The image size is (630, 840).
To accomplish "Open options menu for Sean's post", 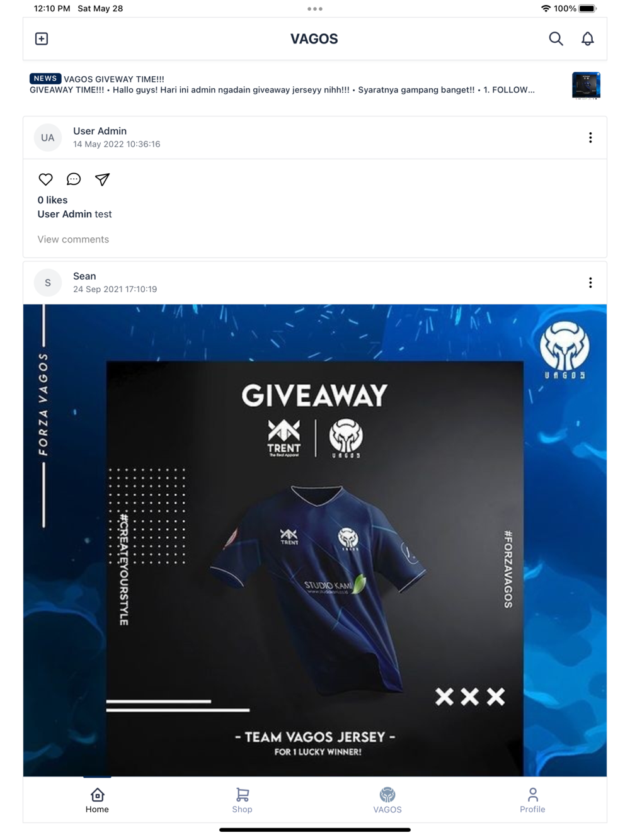I will point(590,283).
